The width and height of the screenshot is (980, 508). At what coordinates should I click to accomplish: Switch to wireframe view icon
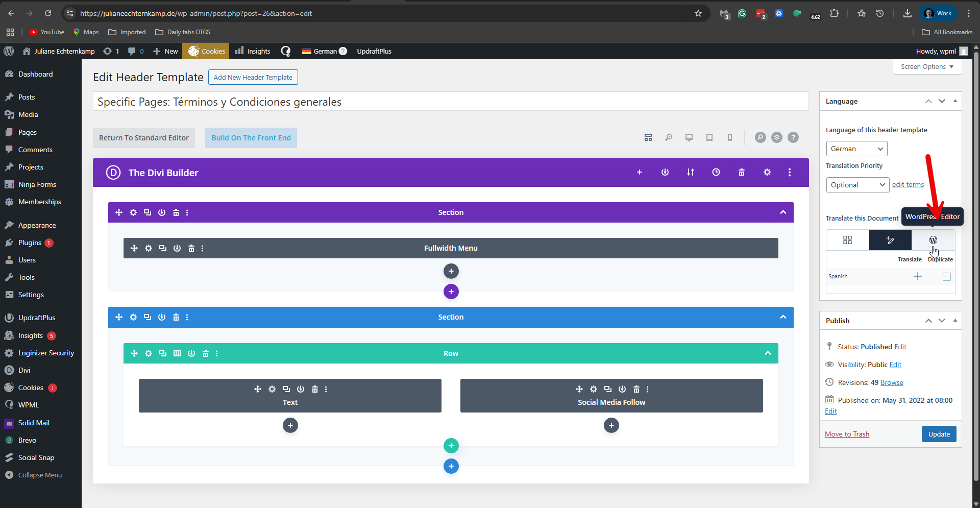[648, 137]
